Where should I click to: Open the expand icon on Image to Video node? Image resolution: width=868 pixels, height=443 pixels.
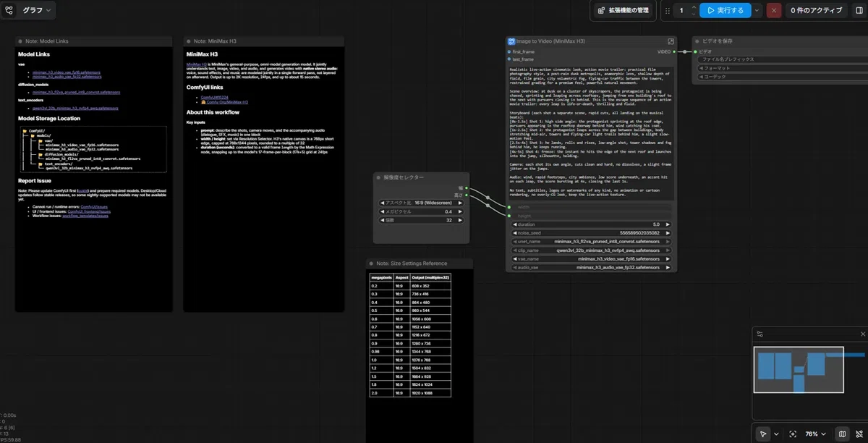671,42
